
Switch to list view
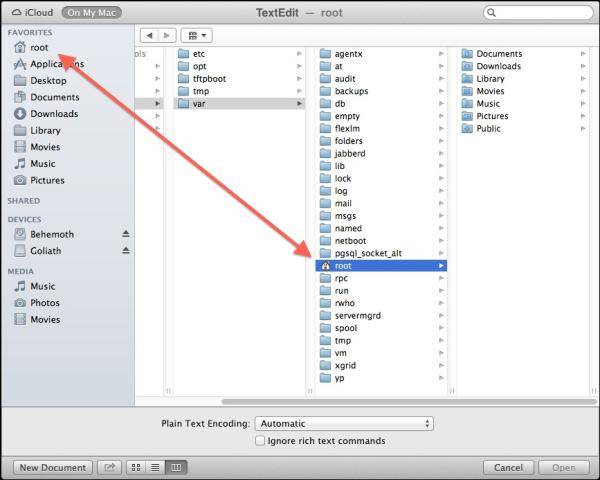[155, 467]
